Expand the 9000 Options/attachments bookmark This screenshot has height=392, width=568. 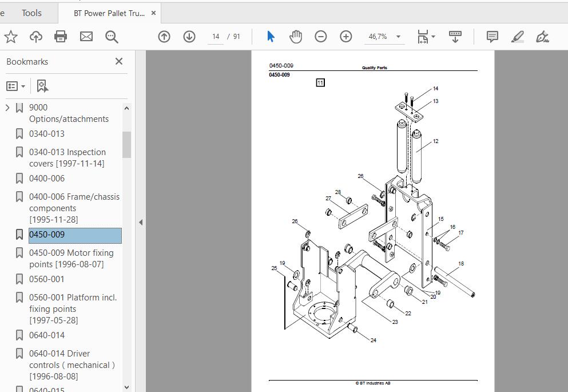[x=7, y=108]
